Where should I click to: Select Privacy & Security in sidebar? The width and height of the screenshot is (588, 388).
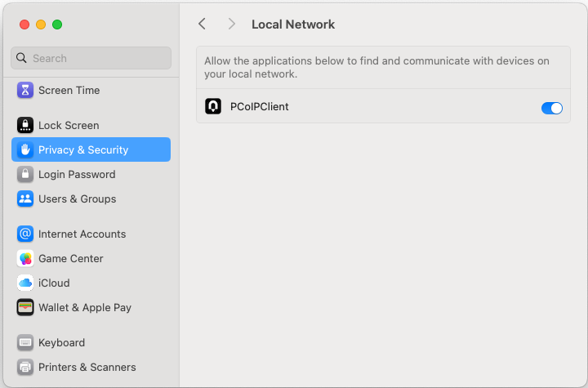(x=91, y=149)
